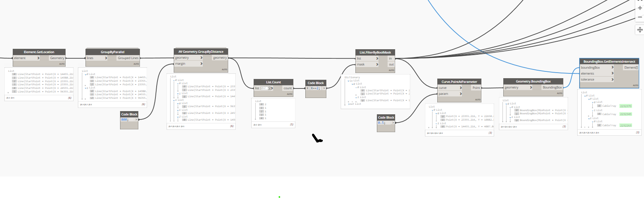
Task: Click the zoom out minus button
Action: click(x=640, y=17)
